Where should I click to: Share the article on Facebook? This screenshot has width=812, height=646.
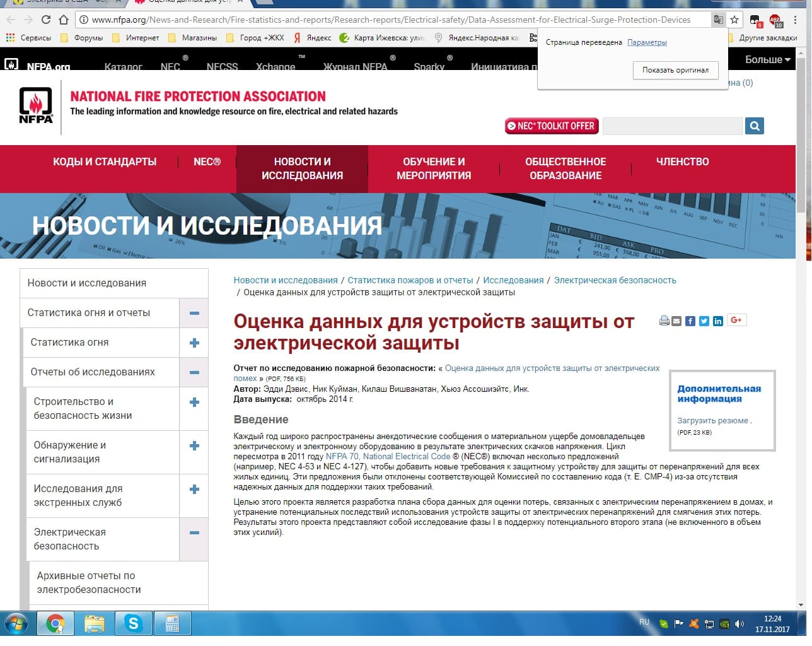(690, 321)
